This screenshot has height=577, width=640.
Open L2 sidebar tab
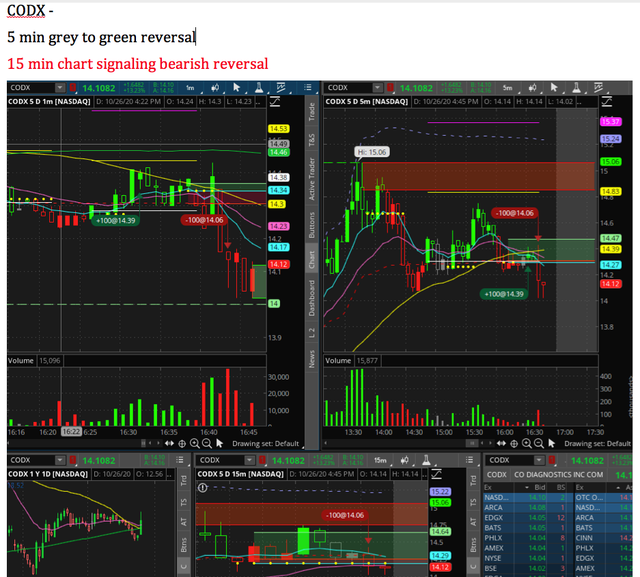pyautogui.click(x=312, y=333)
